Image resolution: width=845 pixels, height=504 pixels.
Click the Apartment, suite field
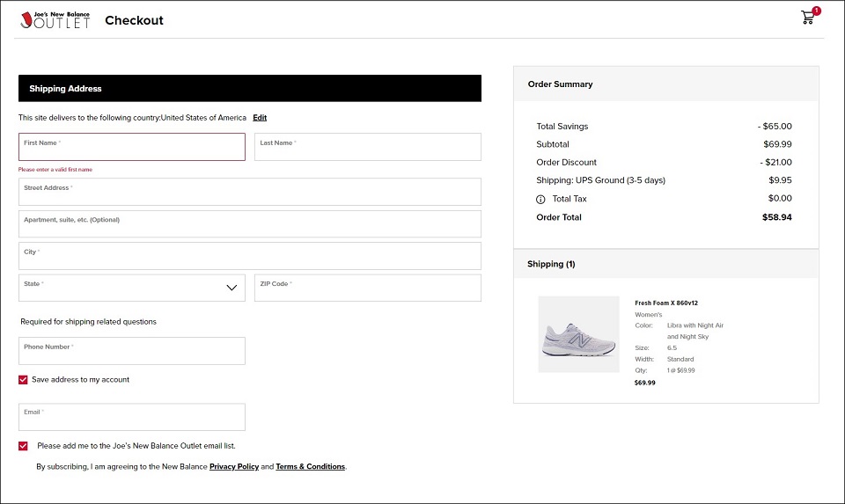(250, 224)
